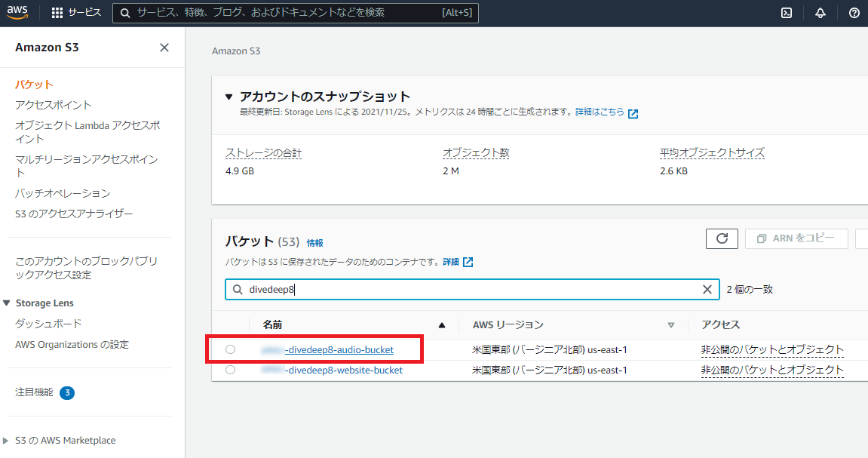868x458 pixels.
Task: Click audio bucket's us-east-1 region cell
Action: [x=550, y=350]
